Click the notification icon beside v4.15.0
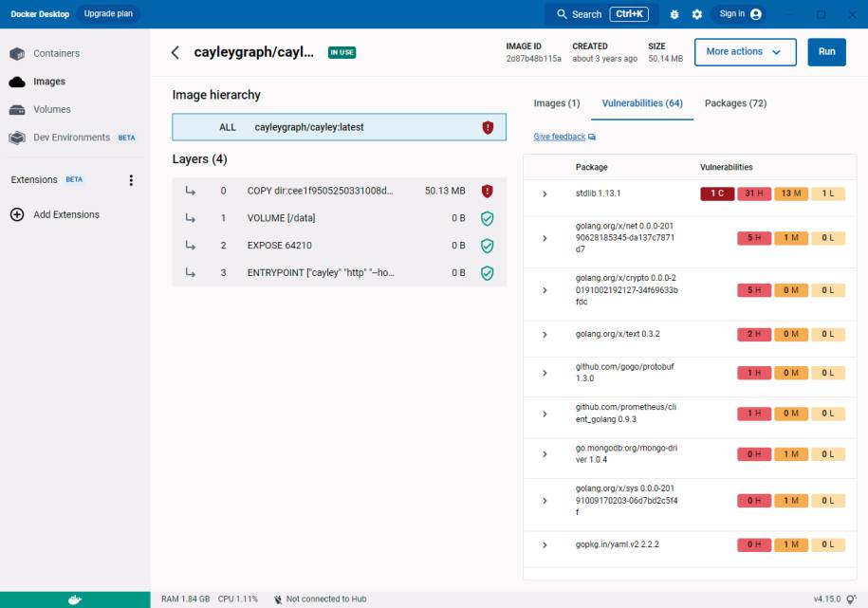The image size is (868, 608). pos(851,599)
